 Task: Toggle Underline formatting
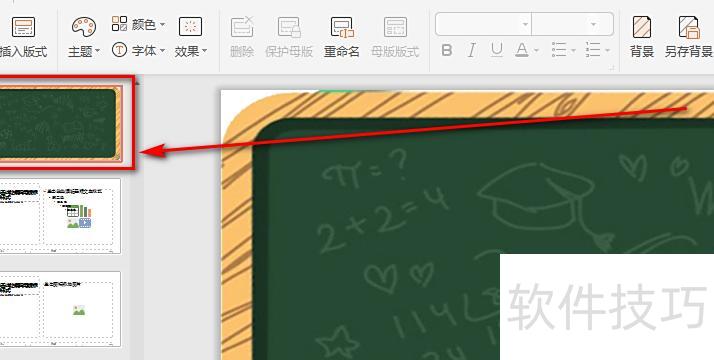click(497, 50)
